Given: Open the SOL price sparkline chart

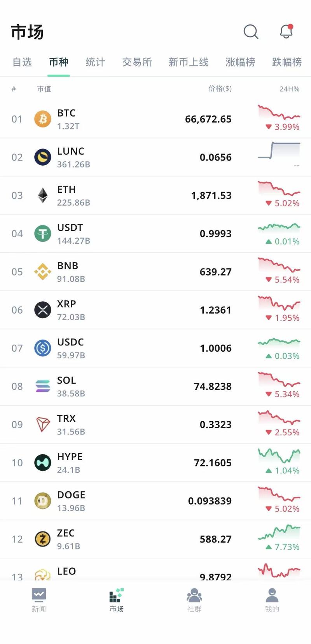Looking at the screenshot, I should click(279, 379).
